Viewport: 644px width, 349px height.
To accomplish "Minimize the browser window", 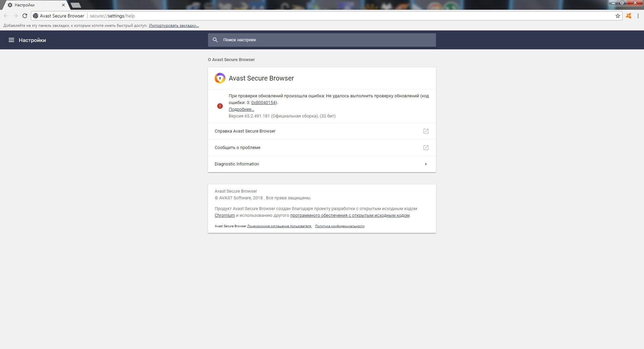I will (x=613, y=3).
